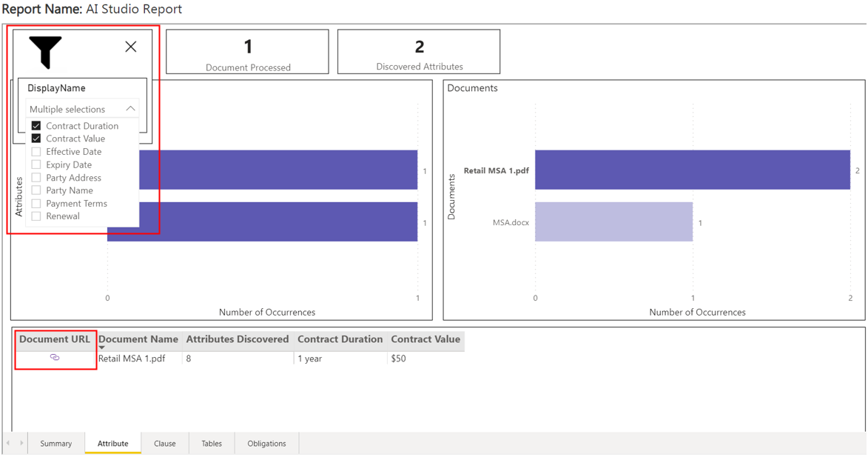Close the filter panel with X
Viewport: 868px width, 457px height.
click(131, 47)
